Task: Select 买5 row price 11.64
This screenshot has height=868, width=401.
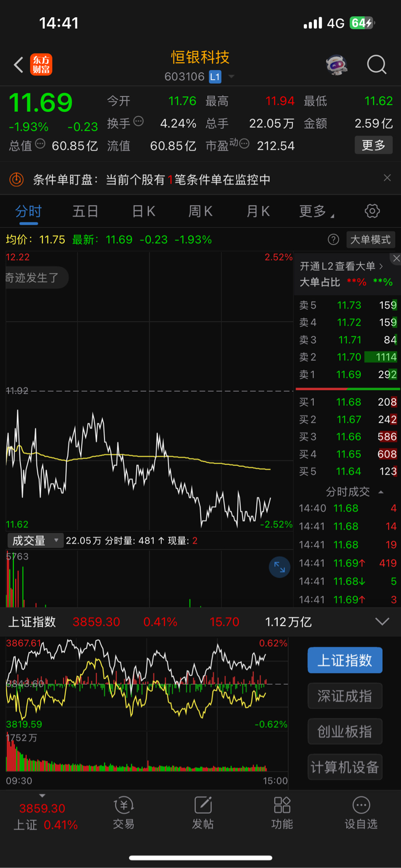Action: point(348,472)
